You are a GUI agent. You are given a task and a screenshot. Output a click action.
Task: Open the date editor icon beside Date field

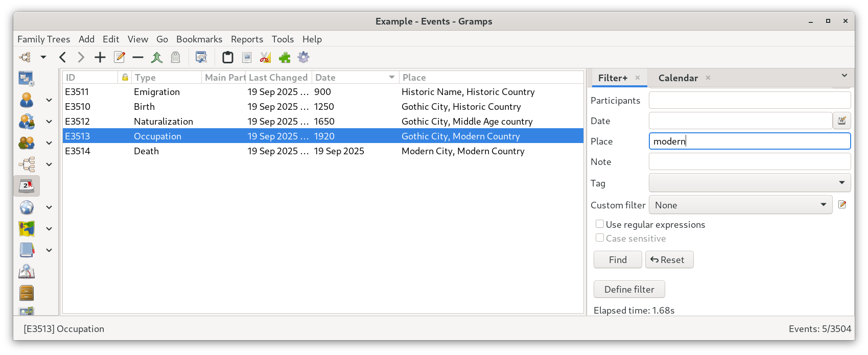click(x=842, y=121)
